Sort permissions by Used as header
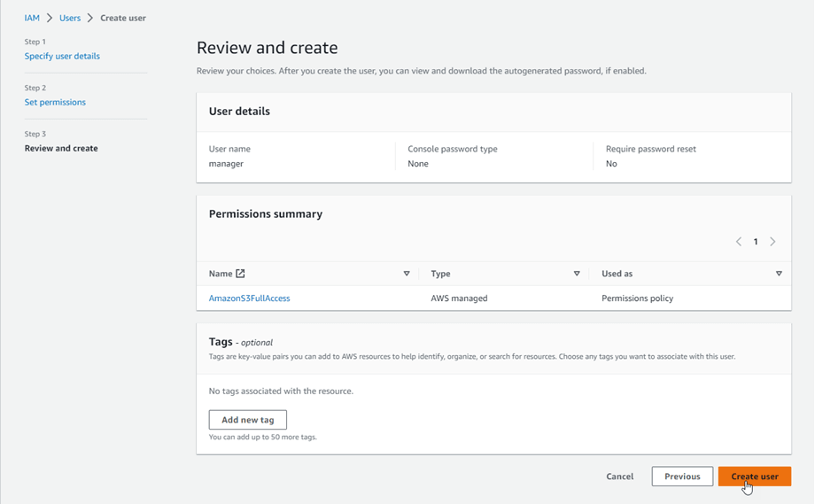This screenshot has height=504, width=815. pos(617,274)
